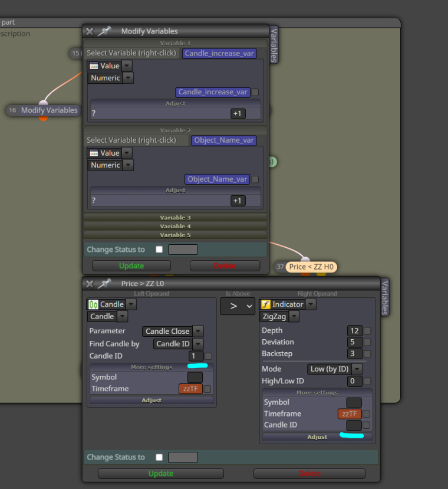Click +1 adjust value in Variable 1
This screenshot has width=448, height=489.
point(238,114)
